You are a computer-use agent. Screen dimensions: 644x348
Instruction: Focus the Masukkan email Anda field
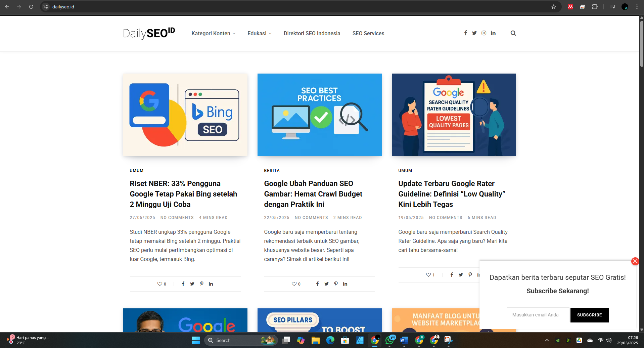pos(539,315)
